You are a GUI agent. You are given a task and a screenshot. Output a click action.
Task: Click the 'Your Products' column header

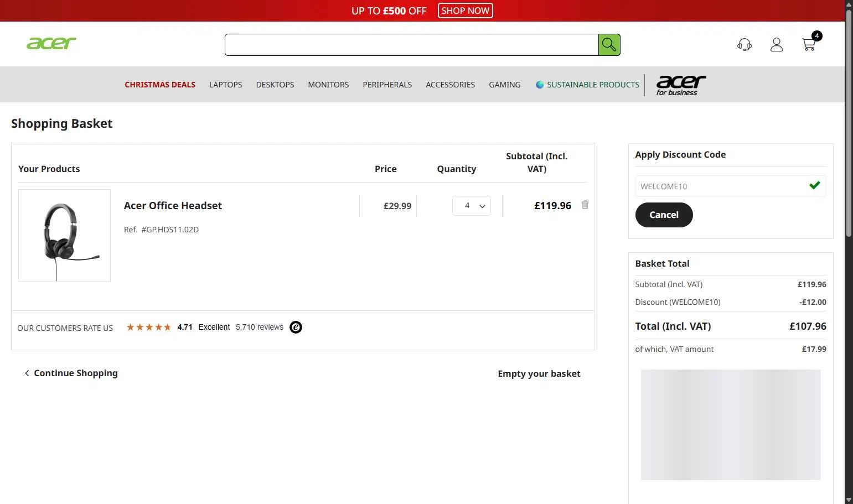49,169
